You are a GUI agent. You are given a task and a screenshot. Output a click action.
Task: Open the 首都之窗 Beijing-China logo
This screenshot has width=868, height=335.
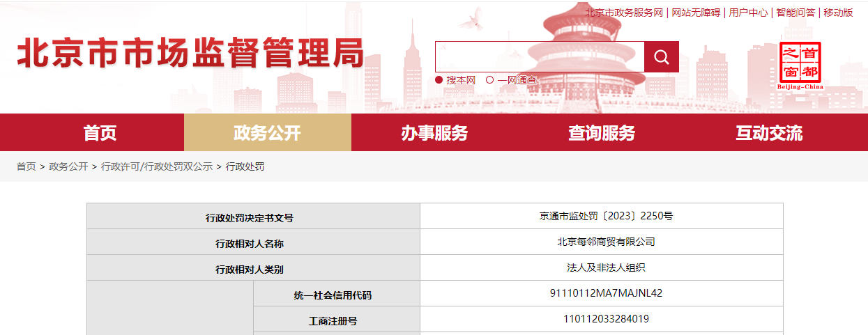[x=800, y=65]
